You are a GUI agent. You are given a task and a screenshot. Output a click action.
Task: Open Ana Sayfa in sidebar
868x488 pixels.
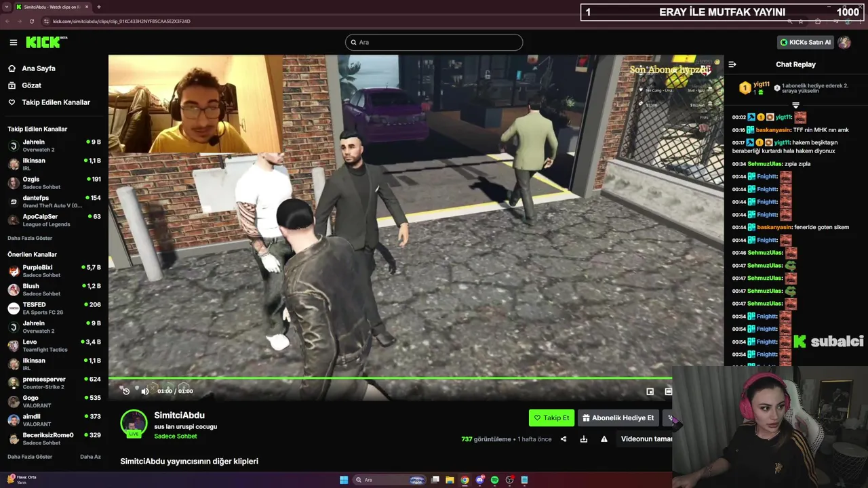(38, 68)
